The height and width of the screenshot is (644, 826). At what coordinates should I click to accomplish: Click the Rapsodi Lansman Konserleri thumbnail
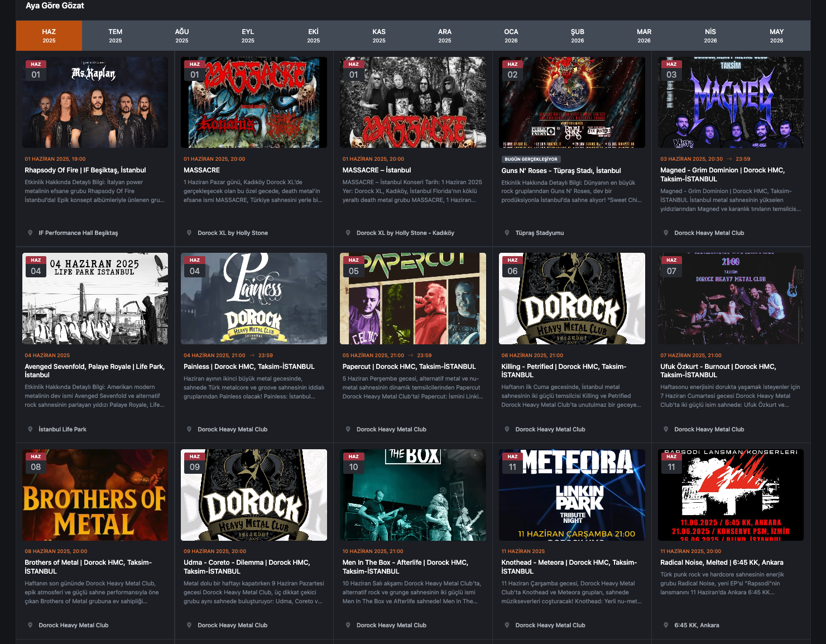(731, 495)
